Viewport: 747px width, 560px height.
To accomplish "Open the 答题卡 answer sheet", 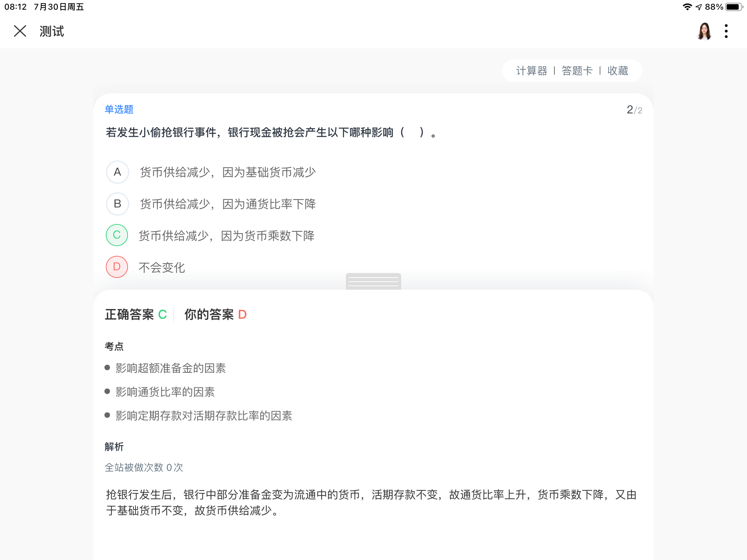I will [577, 71].
